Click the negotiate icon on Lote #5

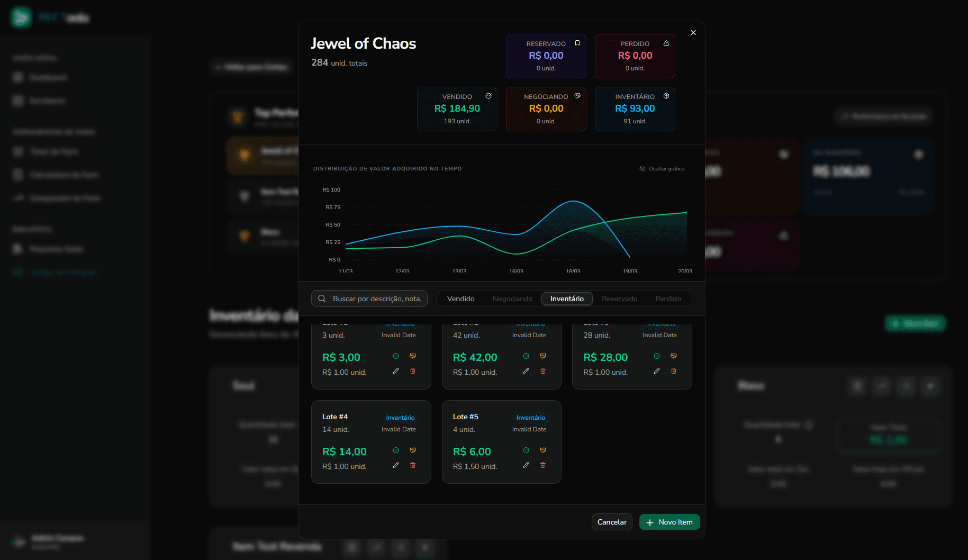click(x=542, y=450)
